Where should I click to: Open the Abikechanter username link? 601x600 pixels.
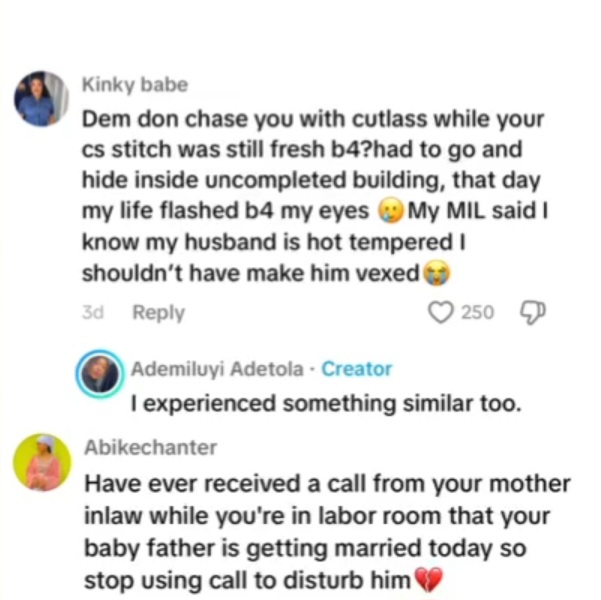[x=150, y=448]
